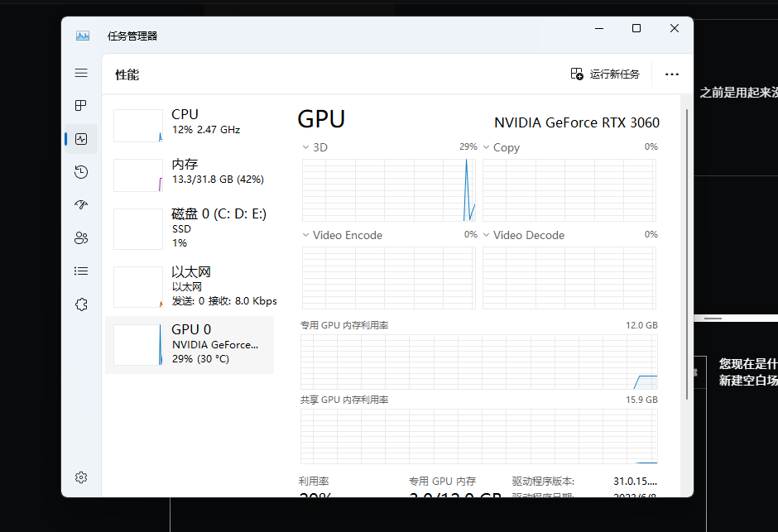Open Task Manager settings gear
The width and height of the screenshot is (778, 532).
pos(81,477)
